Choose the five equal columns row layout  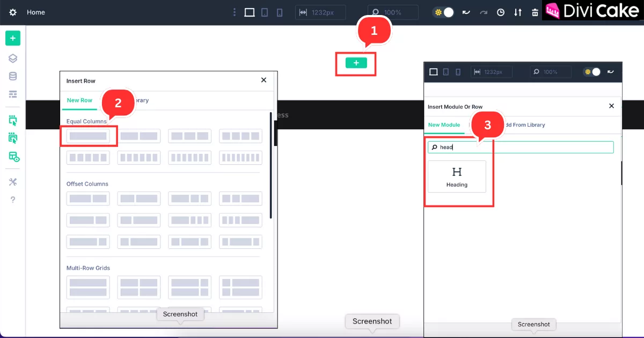pos(88,158)
